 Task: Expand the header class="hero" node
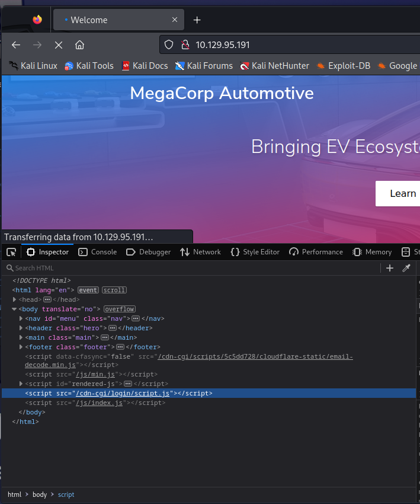(21, 328)
